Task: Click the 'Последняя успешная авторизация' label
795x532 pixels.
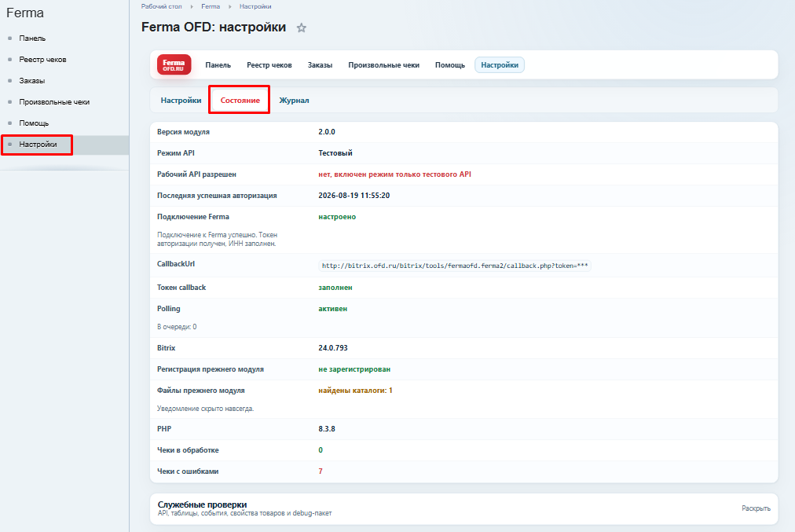Action: point(217,196)
